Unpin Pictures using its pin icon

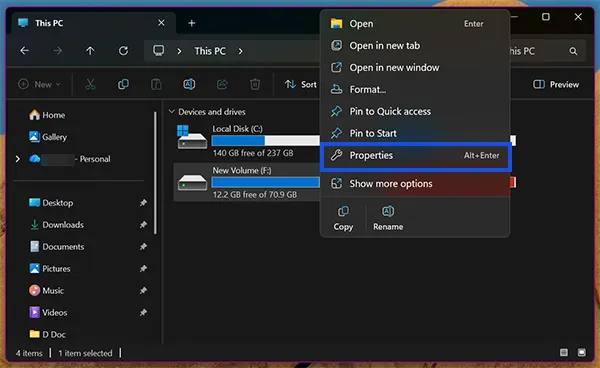point(143,269)
